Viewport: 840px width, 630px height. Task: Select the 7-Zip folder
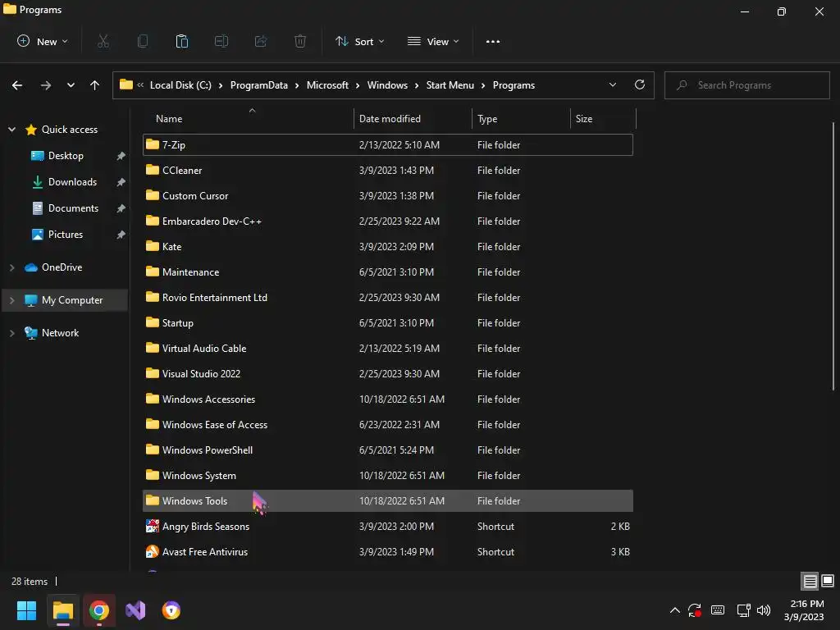click(x=388, y=144)
